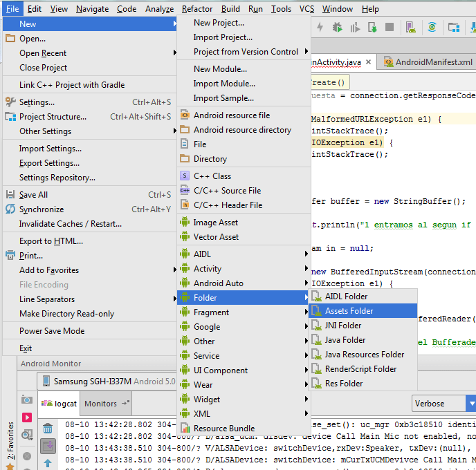The image size is (476, 470).
Task: Click the scroll to end icon
Action: [48, 446]
